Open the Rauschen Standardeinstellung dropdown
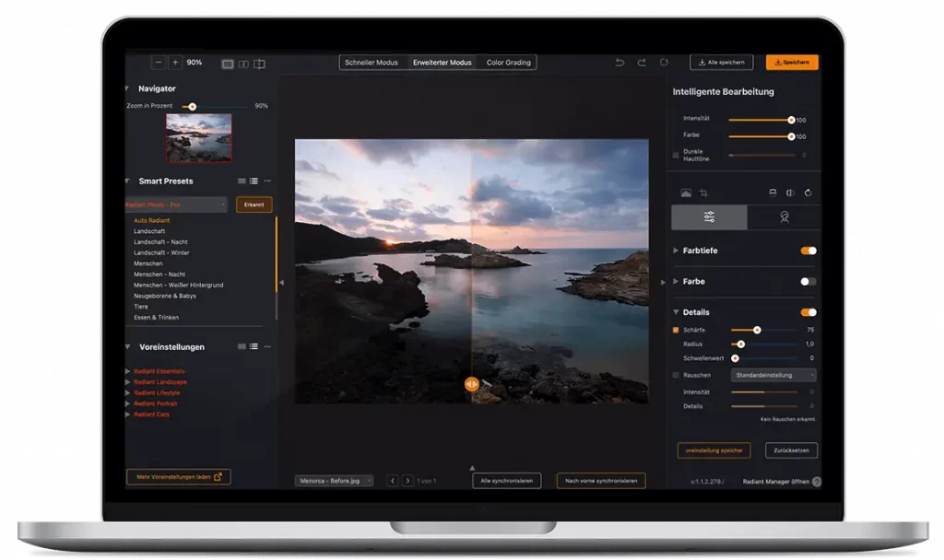This screenshot has height=560, width=944. pyautogui.click(x=774, y=375)
